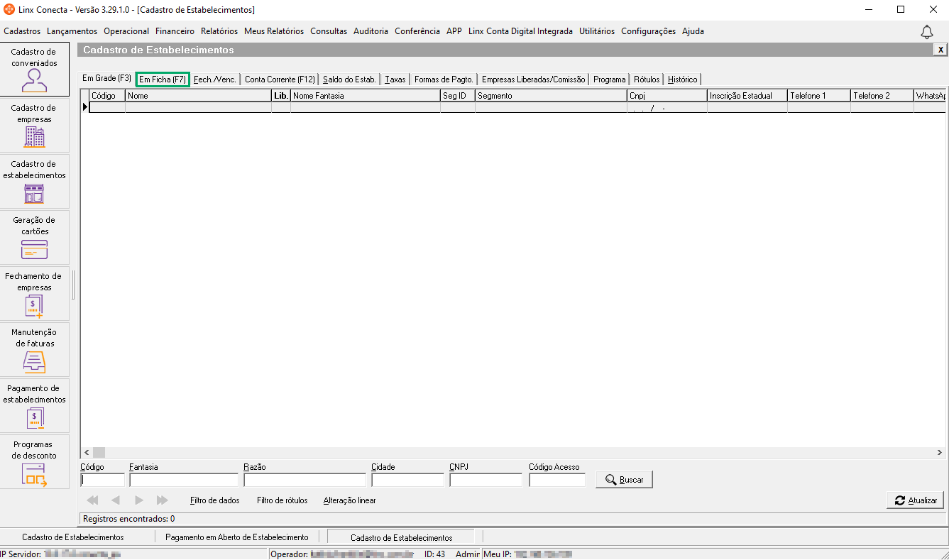This screenshot has width=949, height=560.
Task: Click the Nome column header
Action: pos(198,96)
